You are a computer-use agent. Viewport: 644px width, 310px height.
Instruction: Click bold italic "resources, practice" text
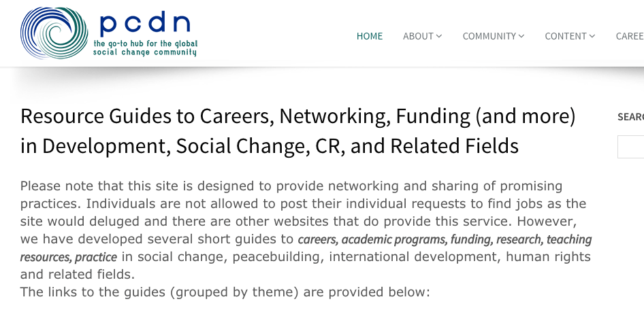click(69, 257)
